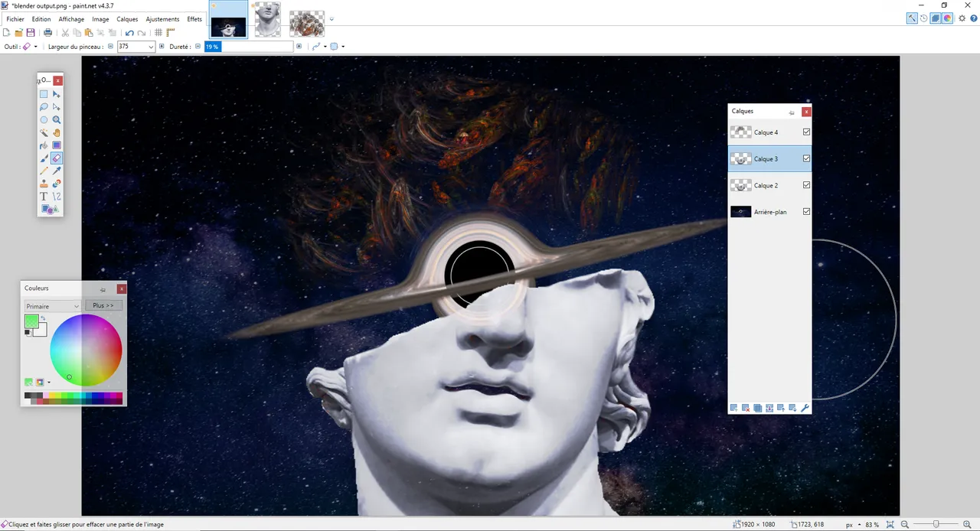
Task: Pick the Paint Bucket tool
Action: (44, 145)
